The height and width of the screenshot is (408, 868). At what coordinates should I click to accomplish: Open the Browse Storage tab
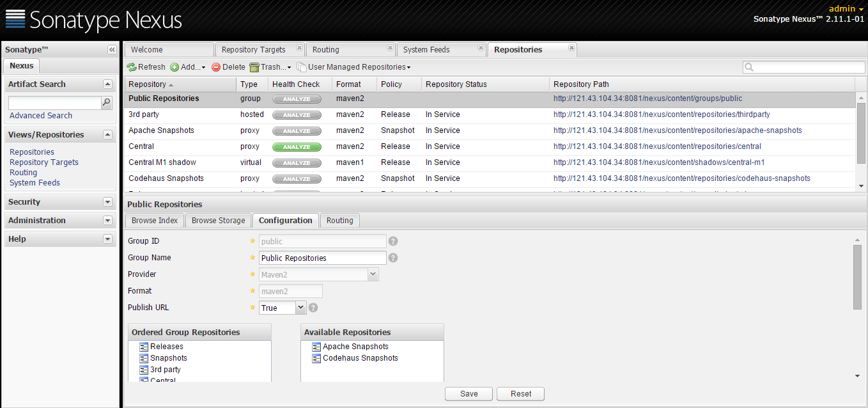pyautogui.click(x=219, y=221)
